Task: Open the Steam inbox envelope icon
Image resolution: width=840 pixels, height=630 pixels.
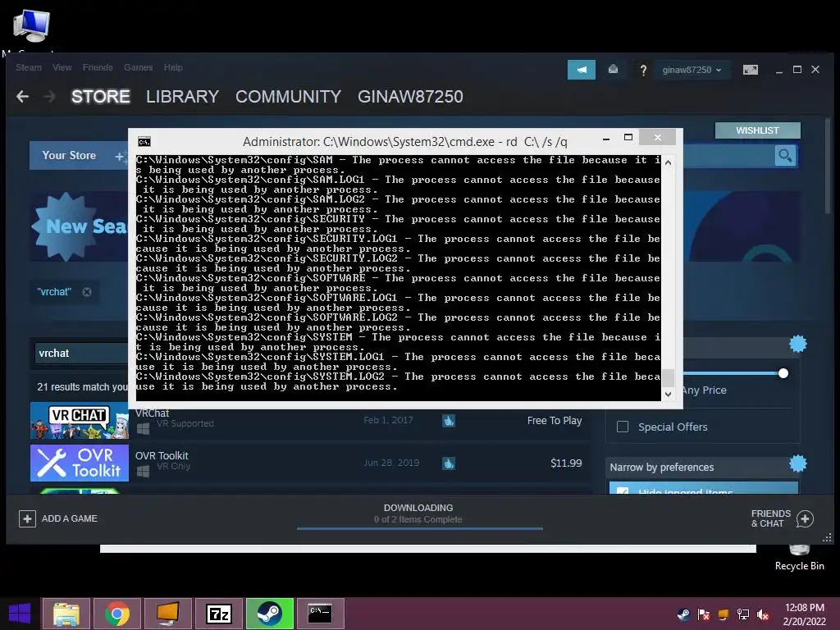Action: tap(613, 70)
